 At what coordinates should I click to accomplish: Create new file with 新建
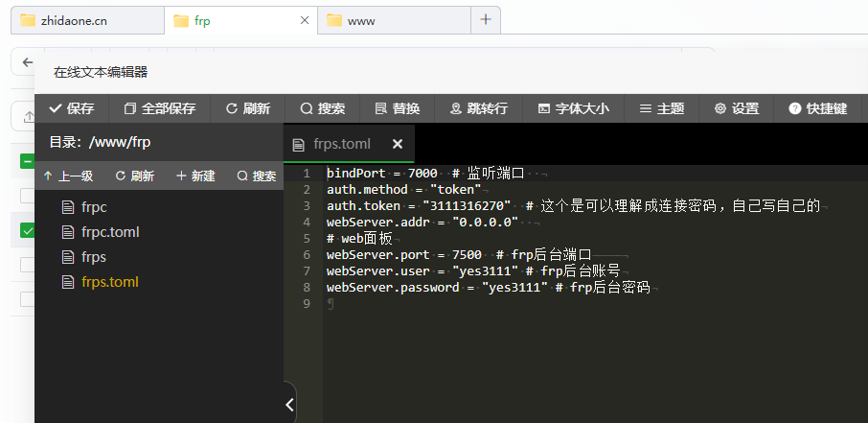click(x=195, y=176)
